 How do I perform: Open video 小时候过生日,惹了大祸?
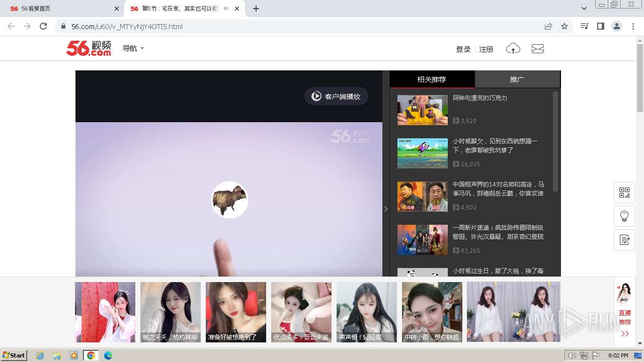coord(498,271)
